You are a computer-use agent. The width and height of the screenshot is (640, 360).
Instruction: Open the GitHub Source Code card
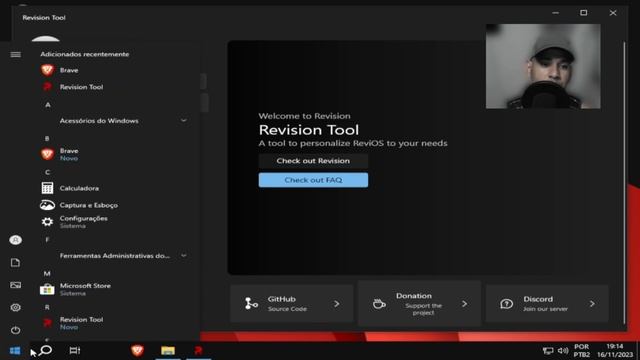coord(291,304)
